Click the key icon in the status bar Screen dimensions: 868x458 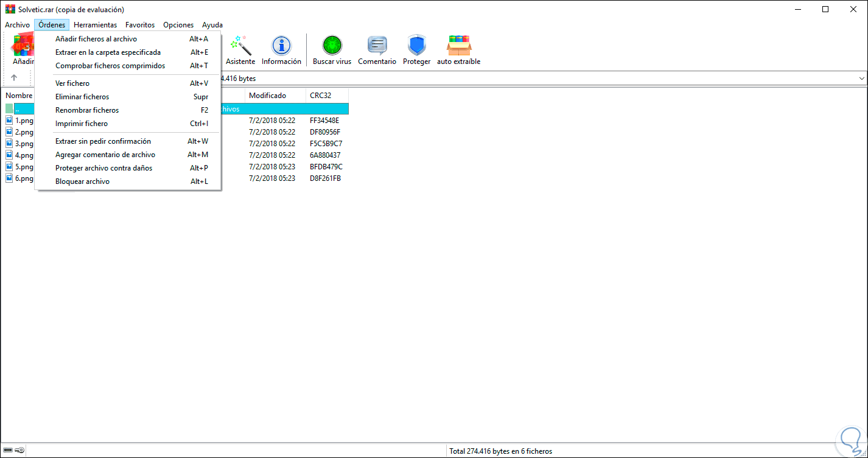19,451
